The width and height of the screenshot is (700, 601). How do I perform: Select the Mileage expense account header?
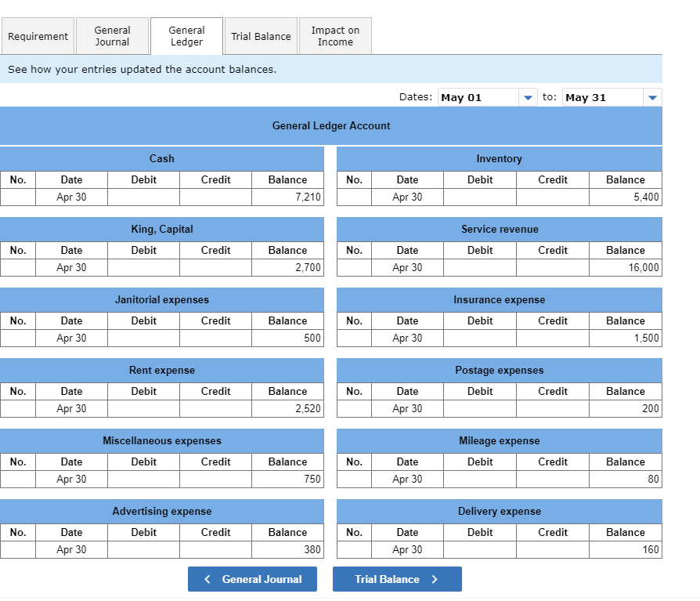tap(499, 441)
